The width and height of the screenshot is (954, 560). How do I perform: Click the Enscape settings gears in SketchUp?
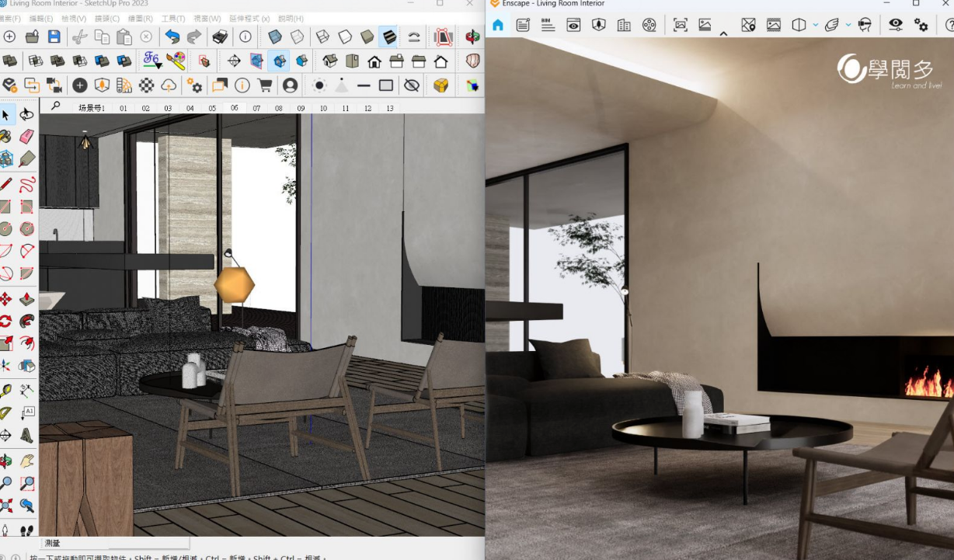[194, 85]
